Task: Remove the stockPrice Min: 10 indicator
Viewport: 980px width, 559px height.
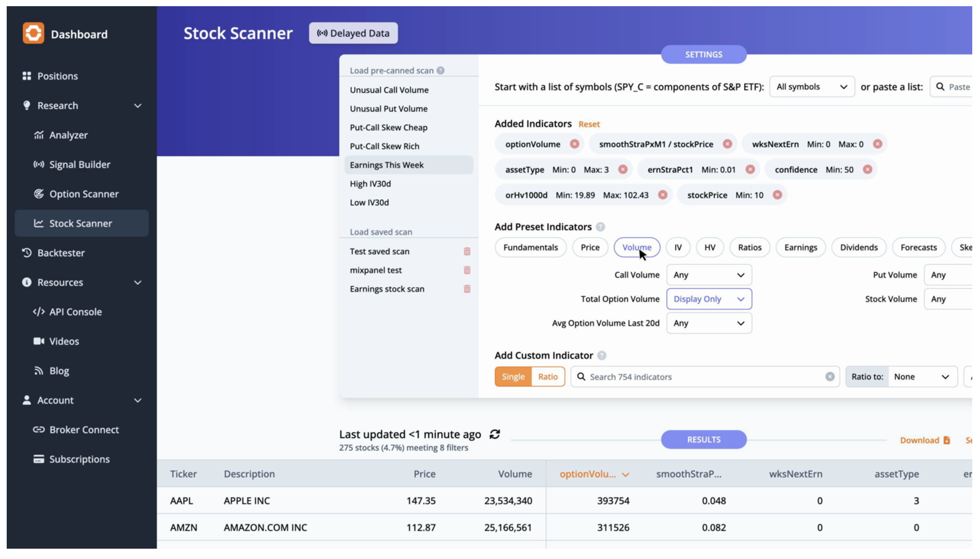Action: [777, 195]
